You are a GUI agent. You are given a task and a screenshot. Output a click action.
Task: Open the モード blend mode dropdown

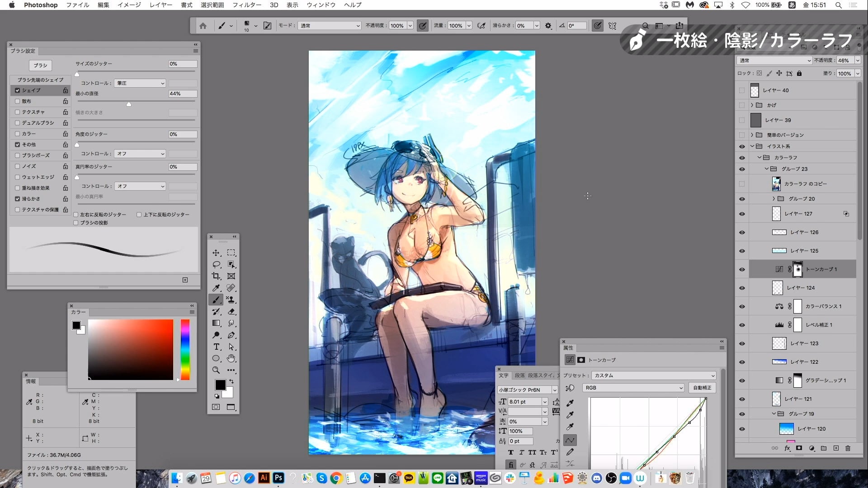tap(330, 26)
